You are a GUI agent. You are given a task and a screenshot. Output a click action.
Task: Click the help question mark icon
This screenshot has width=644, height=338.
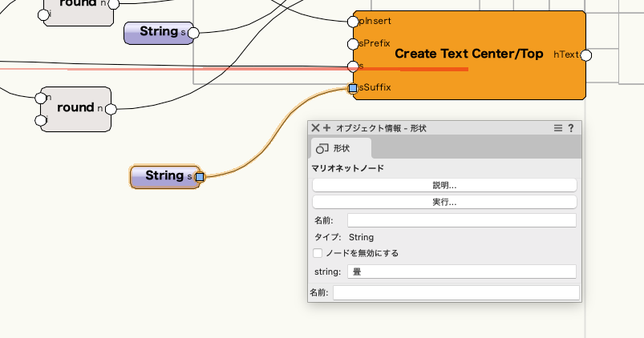click(571, 128)
